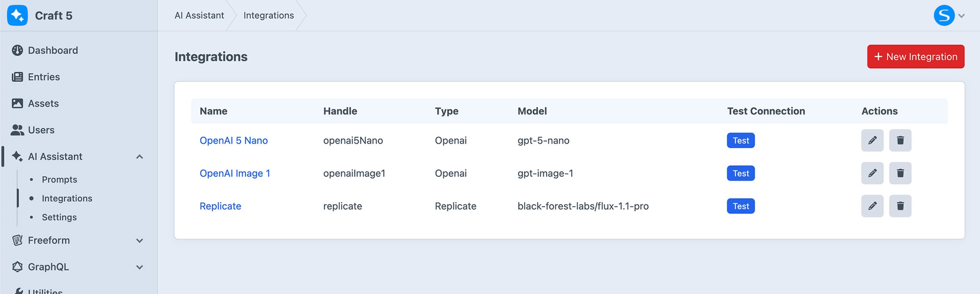Image resolution: width=980 pixels, height=294 pixels.
Task: Open the OpenAI Image 1 link
Action: (x=235, y=173)
